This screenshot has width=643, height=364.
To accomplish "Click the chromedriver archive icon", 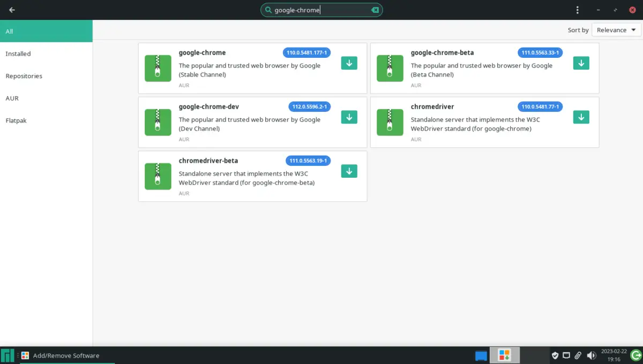I will click(x=390, y=122).
